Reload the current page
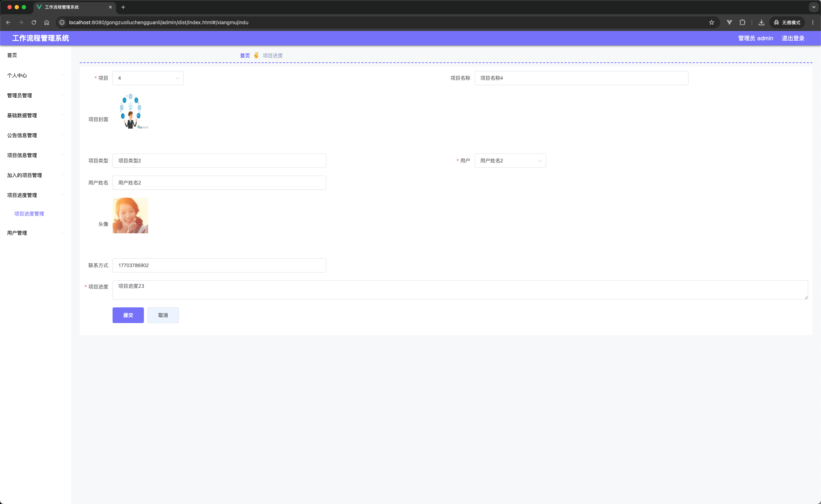The image size is (821, 504). point(34,22)
